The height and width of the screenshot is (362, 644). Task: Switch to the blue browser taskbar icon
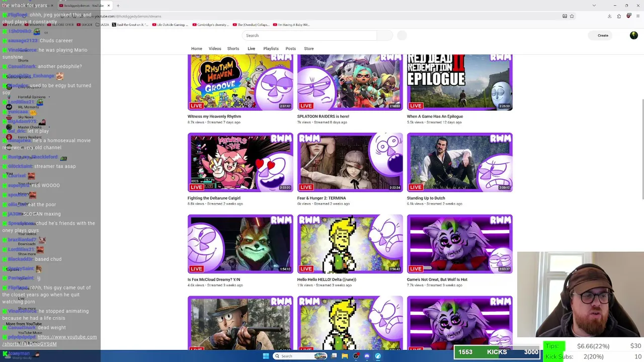click(x=378, y=356)
